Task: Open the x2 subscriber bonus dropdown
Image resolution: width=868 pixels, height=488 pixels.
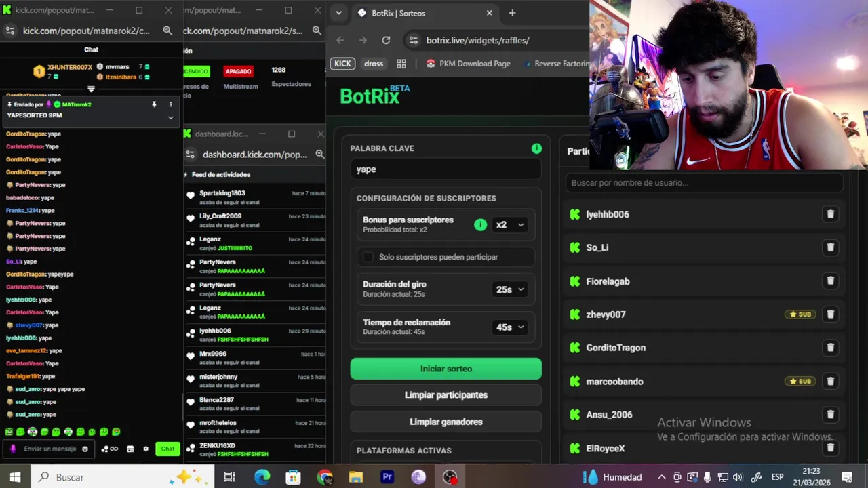Action: click(x=510, y=224)
